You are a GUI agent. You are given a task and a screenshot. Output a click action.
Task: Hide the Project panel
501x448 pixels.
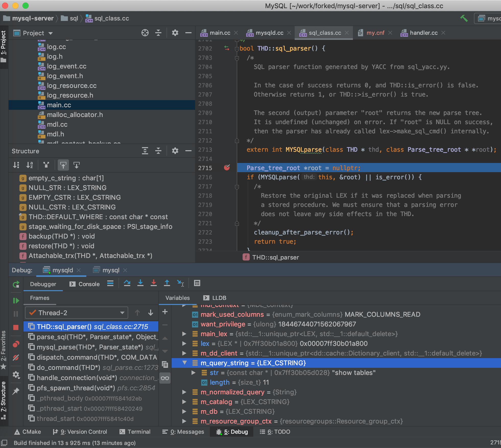pos(188,33)
